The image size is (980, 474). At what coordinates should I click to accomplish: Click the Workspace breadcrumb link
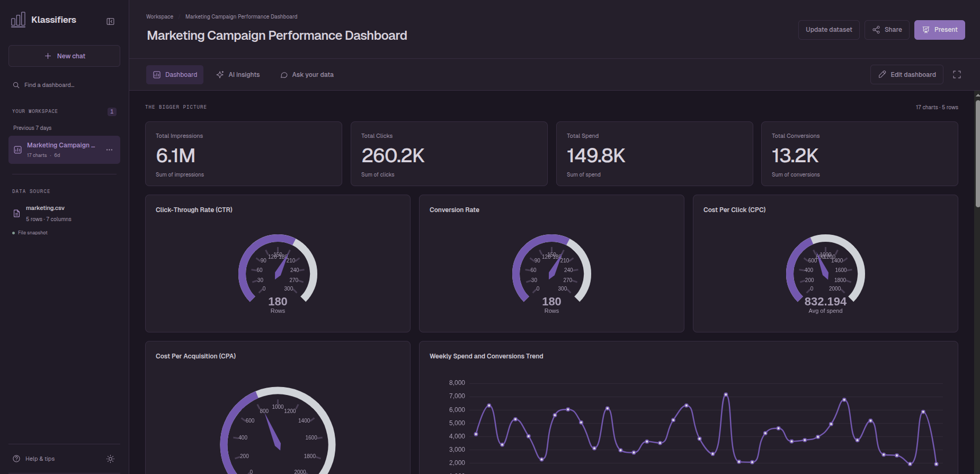[159, 16]
